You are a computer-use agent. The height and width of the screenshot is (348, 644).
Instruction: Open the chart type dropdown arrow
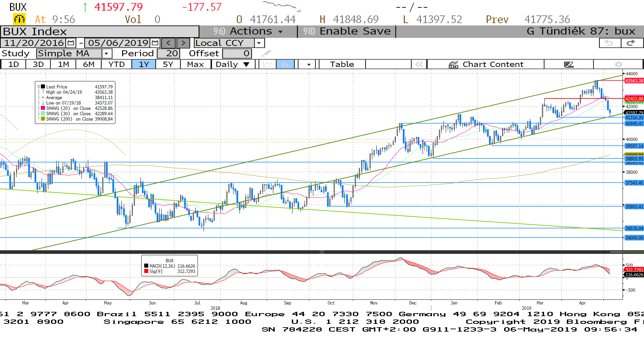click(309, 64)
